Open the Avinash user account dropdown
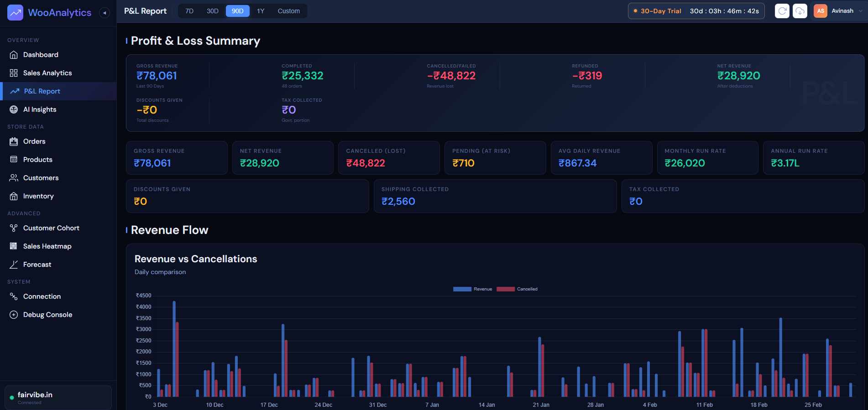868x410 pixels. pyautogui.click(x=839, y=11)
